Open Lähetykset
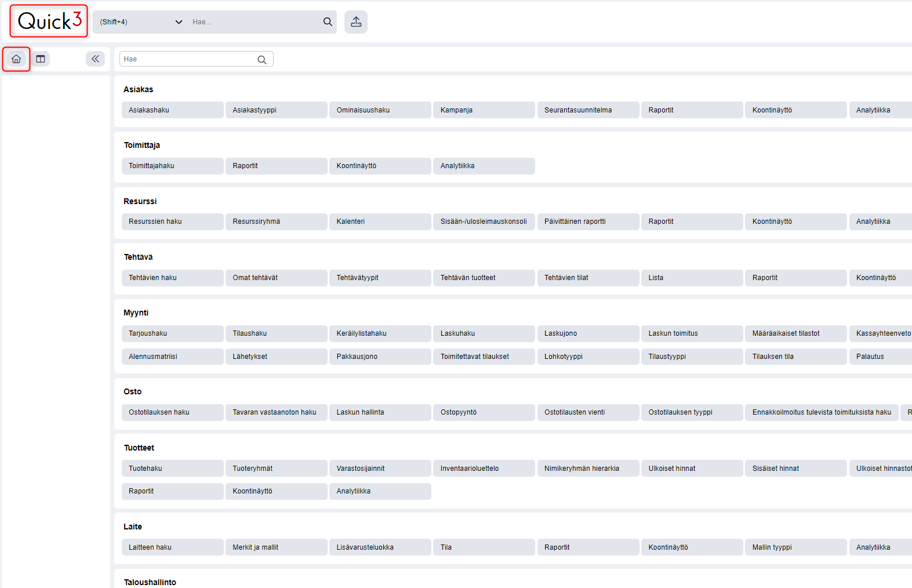The image size is (912, 588). [x=277, y=357]
